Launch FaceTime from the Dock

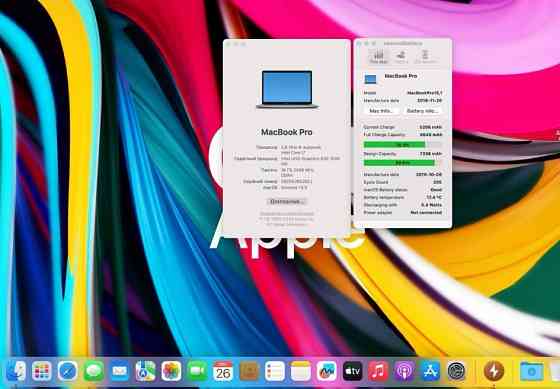pos(197,371)
